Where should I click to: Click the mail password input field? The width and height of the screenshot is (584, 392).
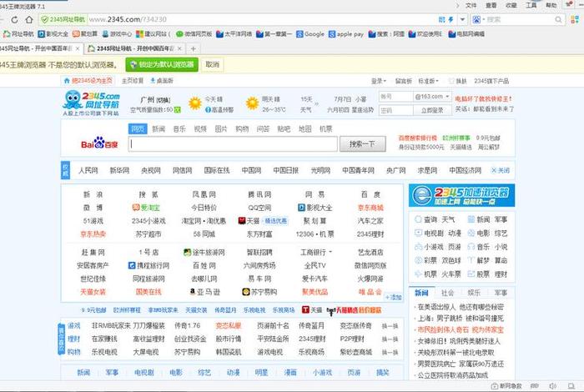coord(395,110)
